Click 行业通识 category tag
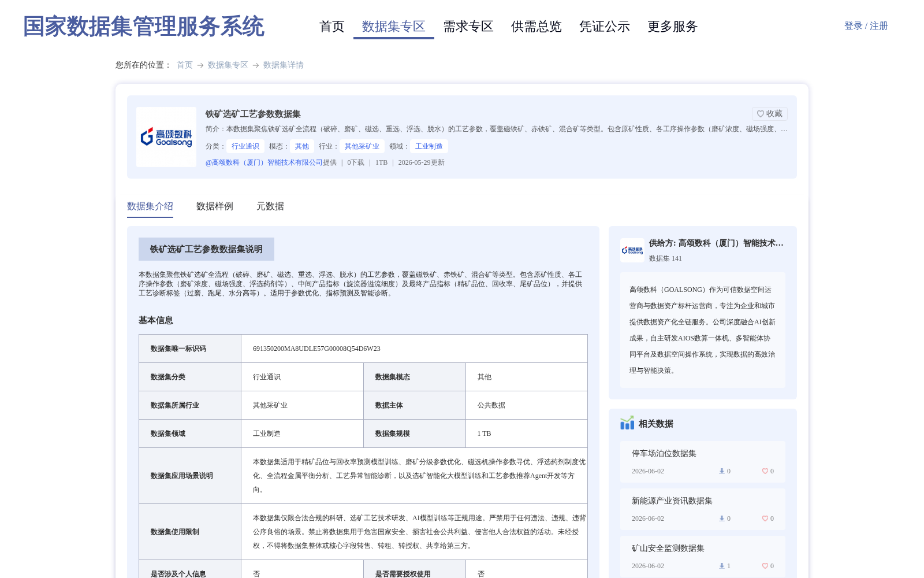The width and height of the screenshot is (924, 578). 245,146
